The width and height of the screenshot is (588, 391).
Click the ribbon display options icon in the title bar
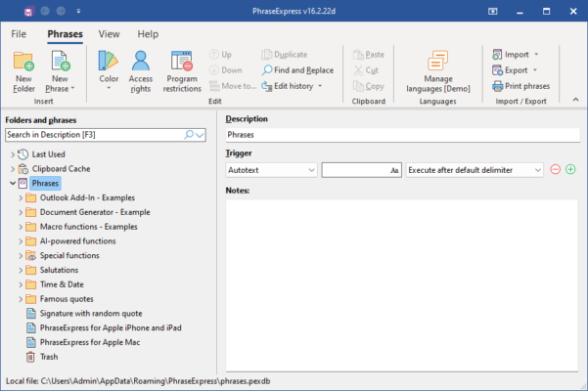pyautogui.click(x=493, y=11)
